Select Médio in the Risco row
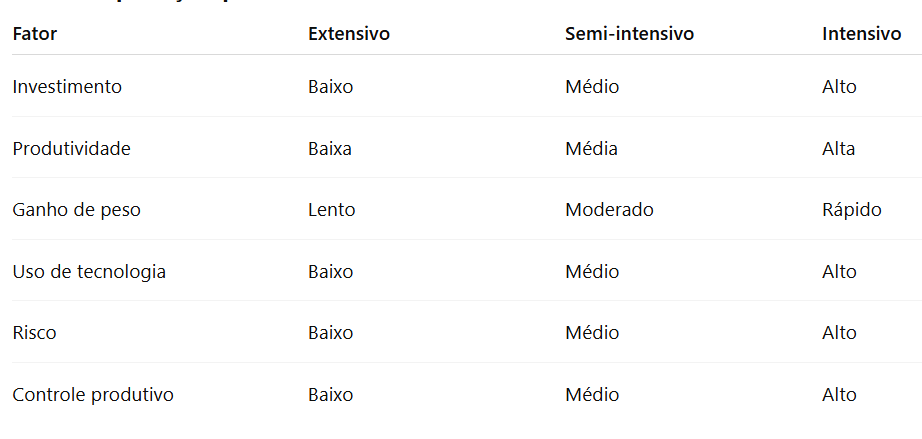Viewport: 922px width, 439px height. (x=592, y=333)
